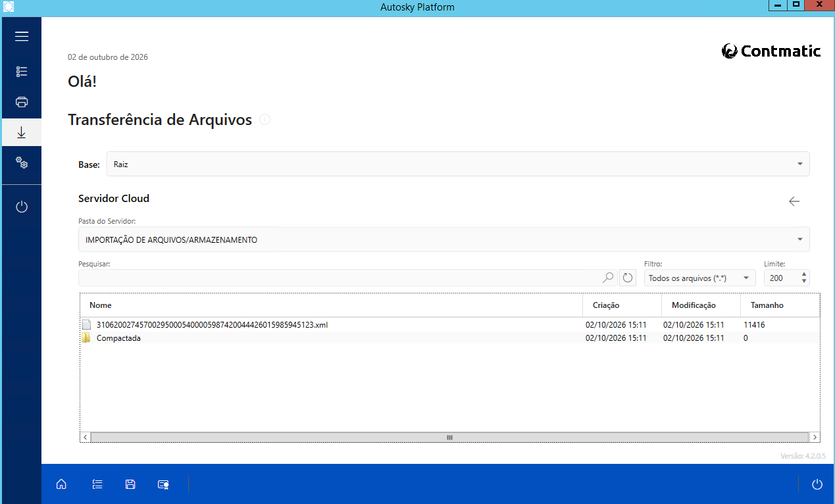Click the Compactada folder icon
This screenshot has width=835, height=504.
pos(86,338)
